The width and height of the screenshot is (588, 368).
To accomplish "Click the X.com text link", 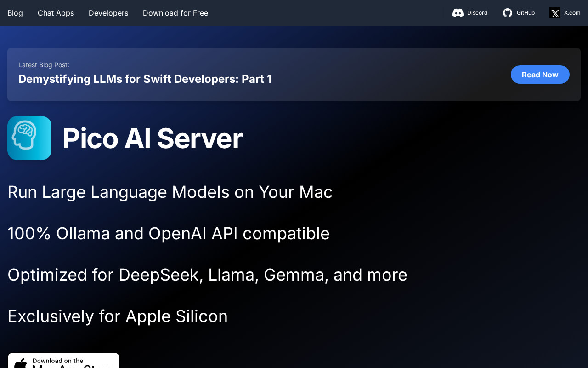I will pyautogui.click(x=572, y=13).
